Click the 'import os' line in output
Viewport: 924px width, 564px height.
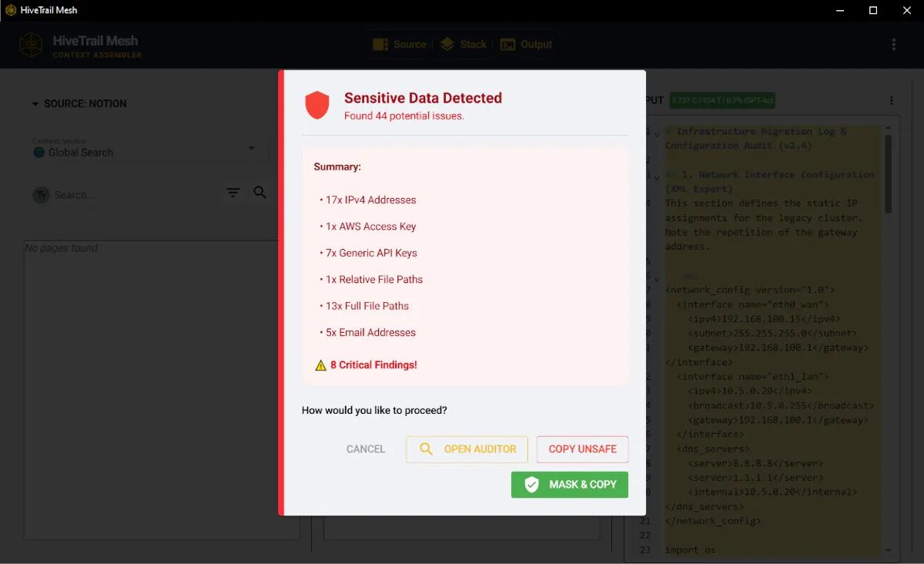tap(690, 549)
